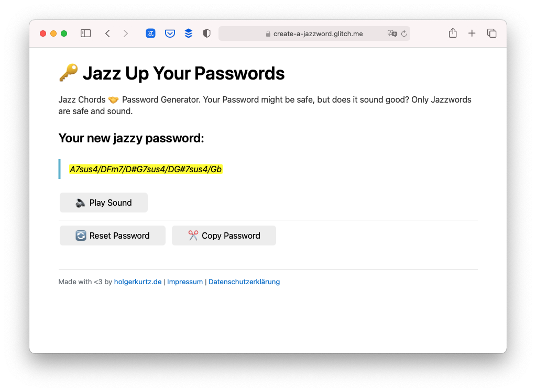
Task: Open the Buffer extension icon
Action: (188, 33)
